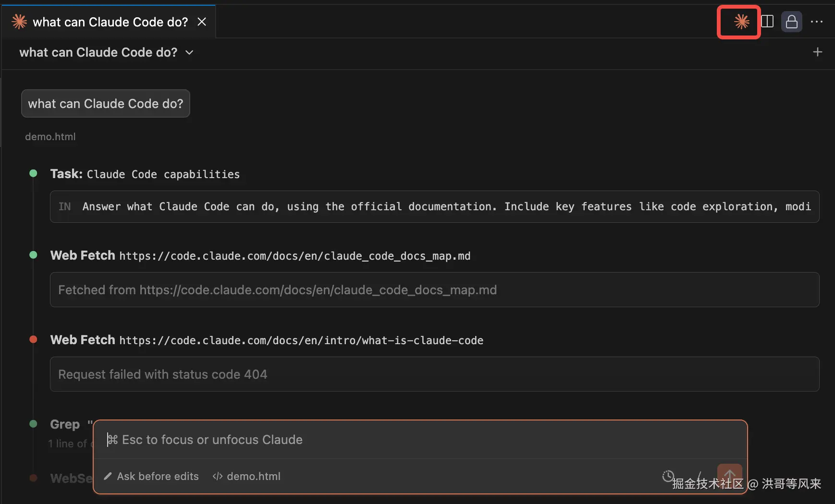Expand the Task: Claude Code capabilities step

145,174
